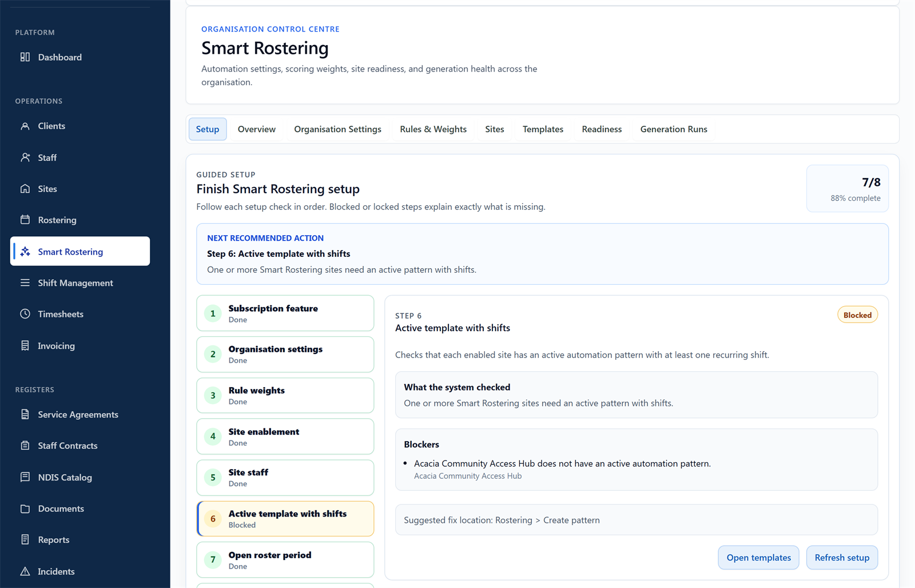Click the 7/8 progress summary card
This screenshot has width=915, height=588.
coord(848,189)
